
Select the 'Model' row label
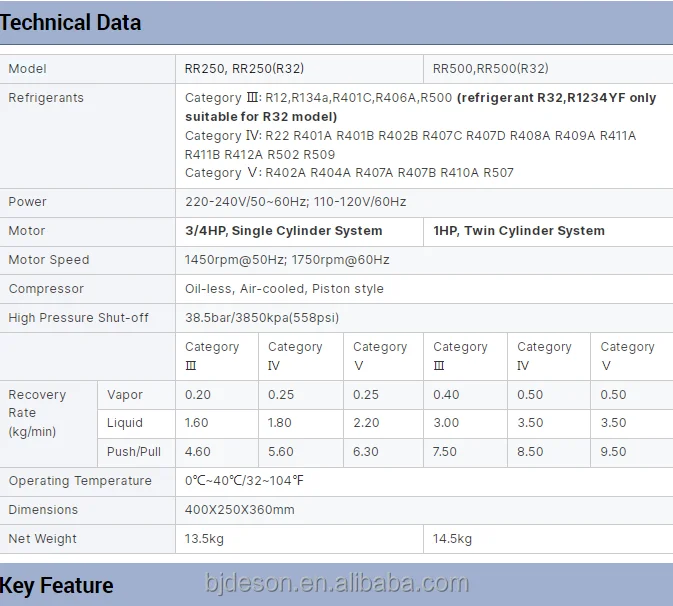click(27, 69)
